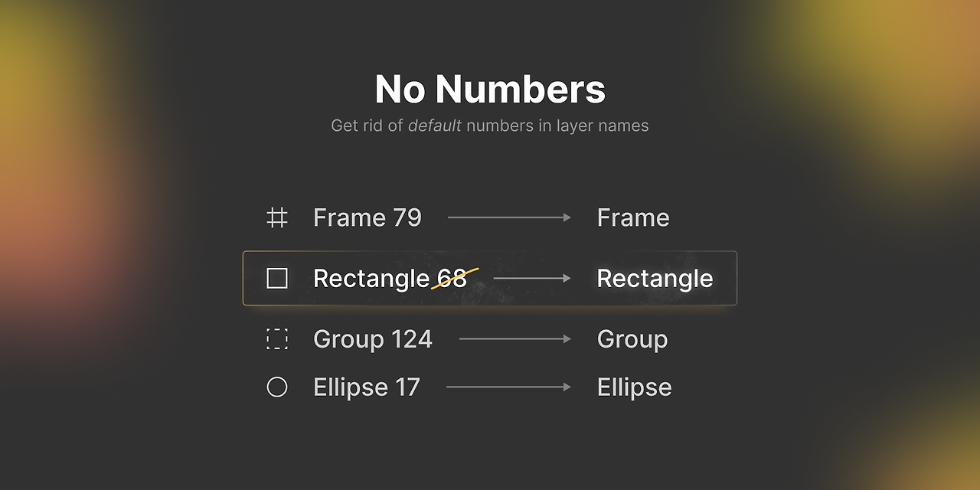This screenshot has width=980, height=490.
Task: Click the arrow after Rectangle 68
Action: coord(532,279)
